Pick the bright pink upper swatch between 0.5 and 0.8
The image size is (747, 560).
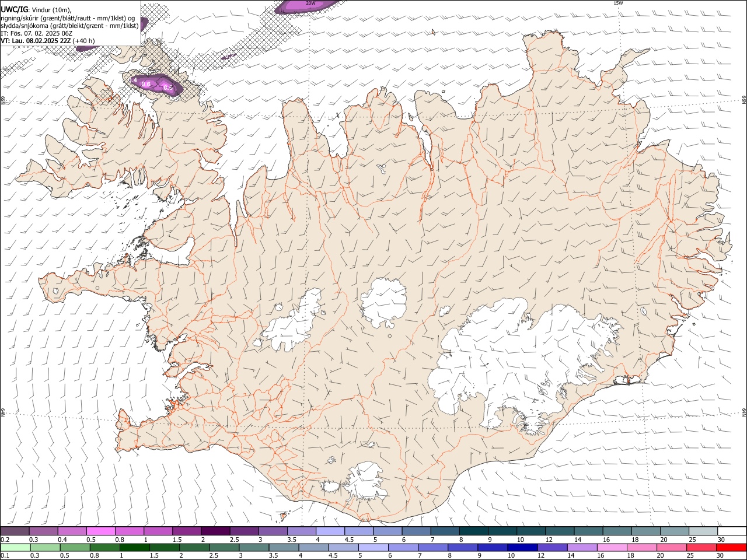pyautogui.click(x=100, y=531)
